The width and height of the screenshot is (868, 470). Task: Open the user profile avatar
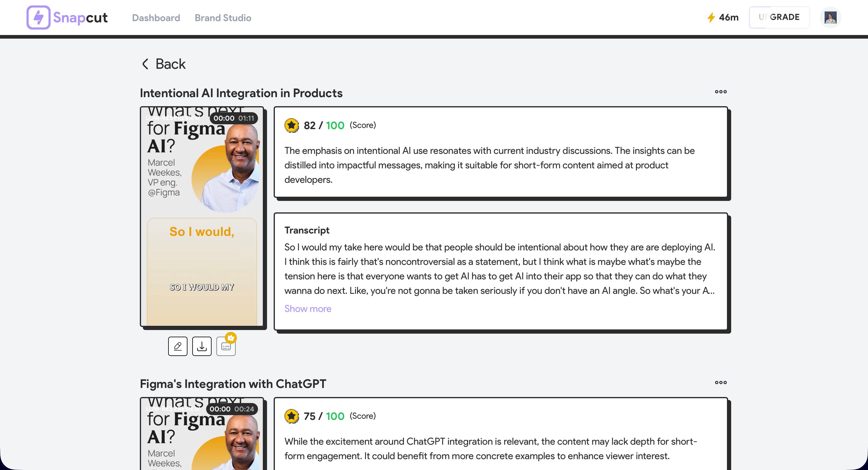[x=830, y=17]
